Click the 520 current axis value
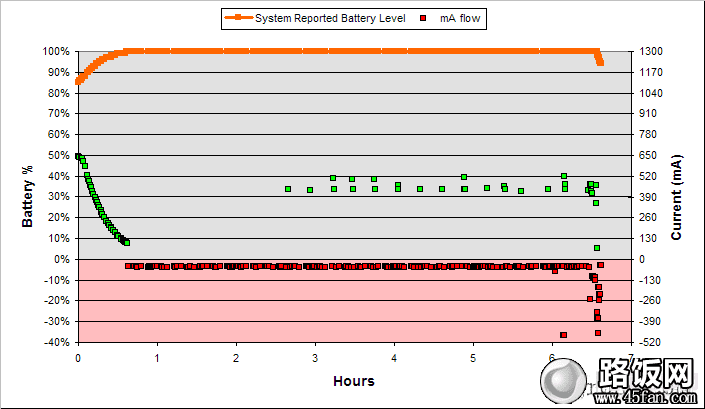Image resolution: width=705 pixels, height=409 pixels. point(648,176)
